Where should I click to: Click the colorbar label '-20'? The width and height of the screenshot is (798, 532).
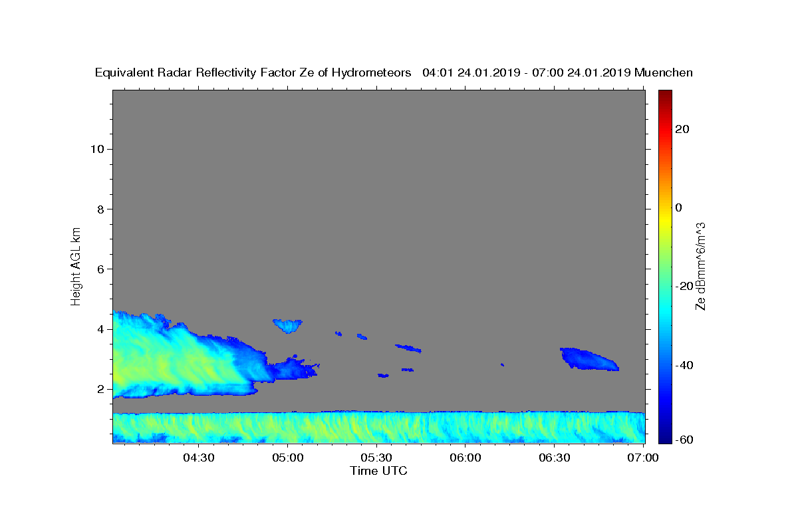685,287
